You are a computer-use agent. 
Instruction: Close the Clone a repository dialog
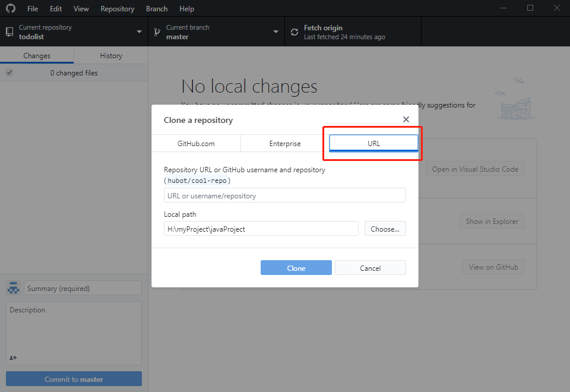point(406,119)
